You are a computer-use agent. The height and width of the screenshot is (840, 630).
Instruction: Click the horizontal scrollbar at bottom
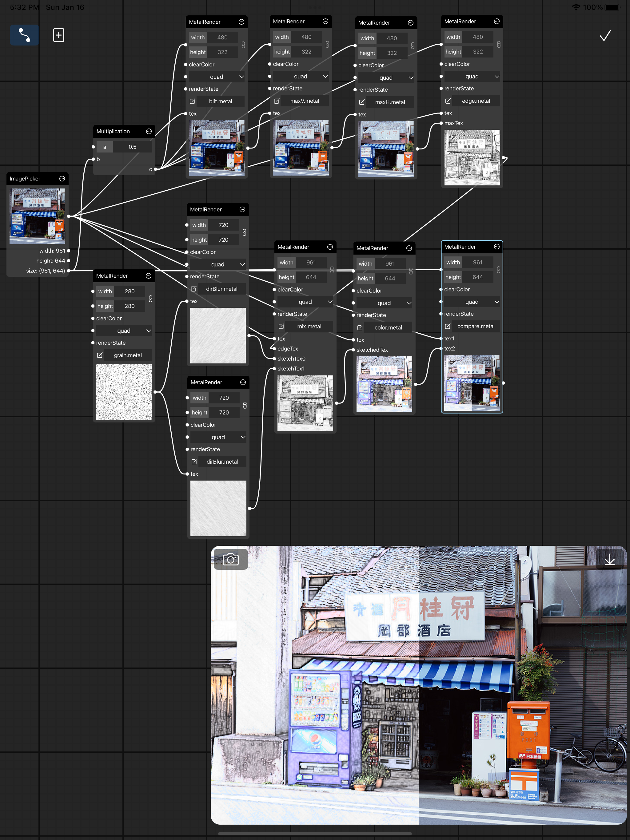(315, 834)
